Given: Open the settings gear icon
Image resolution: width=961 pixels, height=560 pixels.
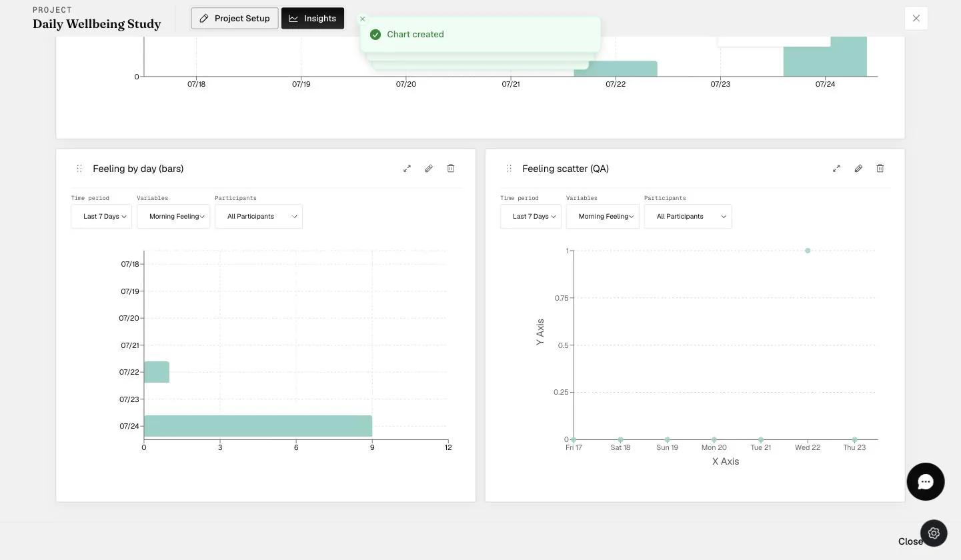Looking at the screenshot, I should (x=934, y=533).
